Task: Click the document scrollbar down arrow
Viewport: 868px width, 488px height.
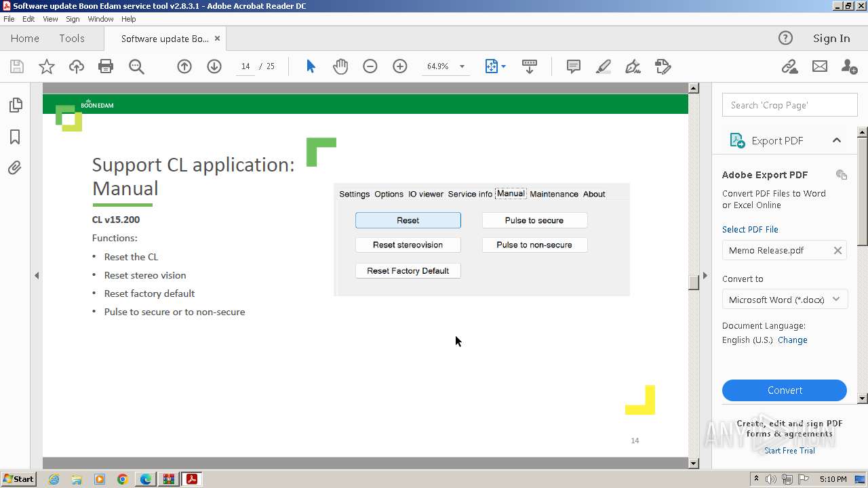Action: click(x=693, y=464)
